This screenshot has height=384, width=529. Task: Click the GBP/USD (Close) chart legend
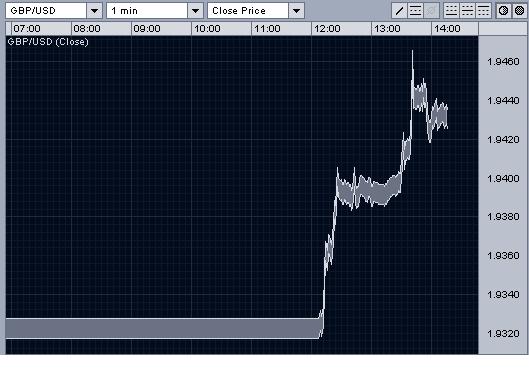tap(48, 42)
